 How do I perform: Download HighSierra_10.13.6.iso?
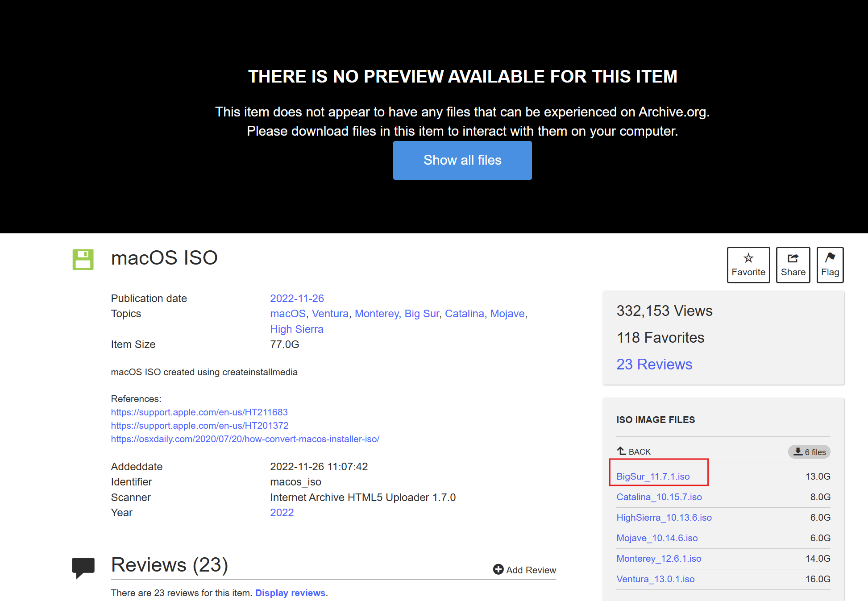[664, 518]
